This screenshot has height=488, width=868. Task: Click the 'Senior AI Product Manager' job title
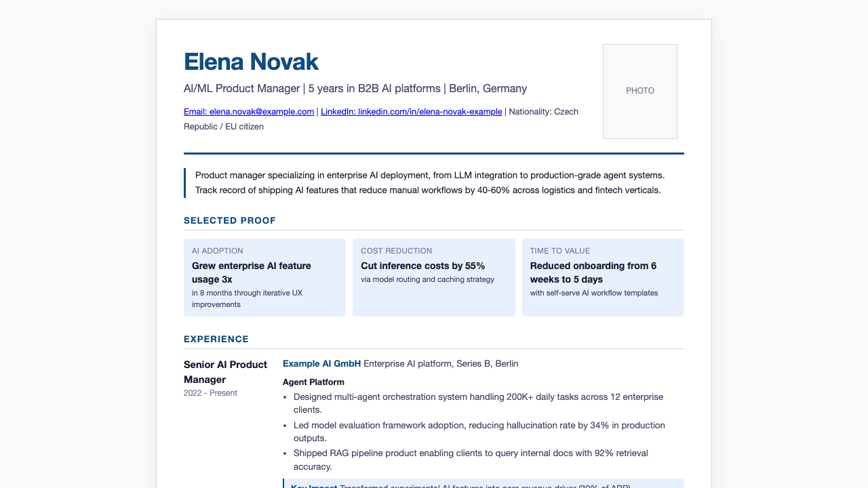coord(226,372)
